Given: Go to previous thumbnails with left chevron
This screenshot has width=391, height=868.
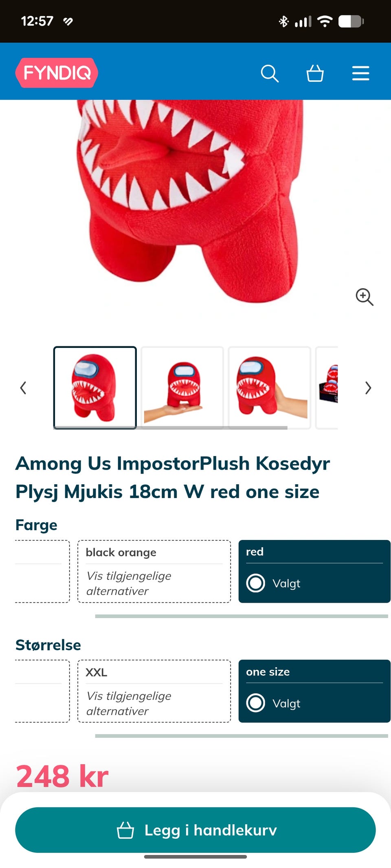Looking at the screenshot, I should pyautogui.click(x=23, y=388).
